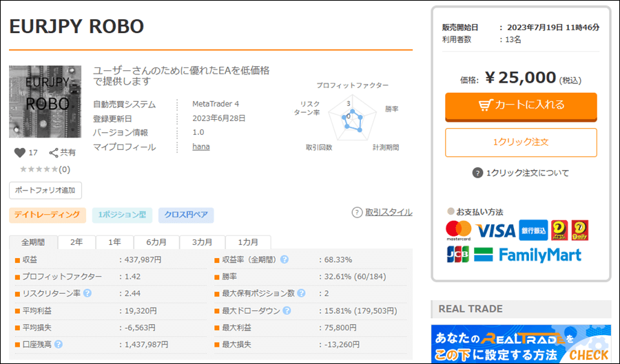Open the 取引スタイル help question icon
Image resolution: width=620 pixels, height=364 pixels.
357,213
